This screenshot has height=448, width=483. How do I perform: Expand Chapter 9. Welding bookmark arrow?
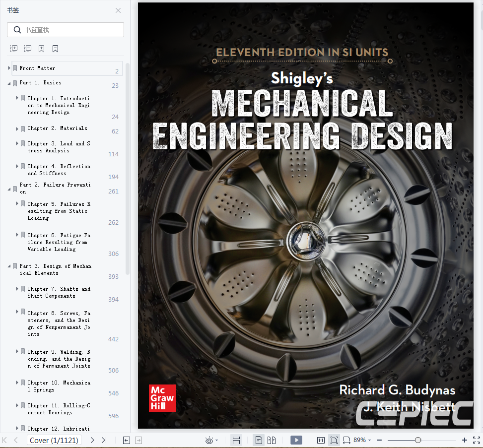pos(17,351)
